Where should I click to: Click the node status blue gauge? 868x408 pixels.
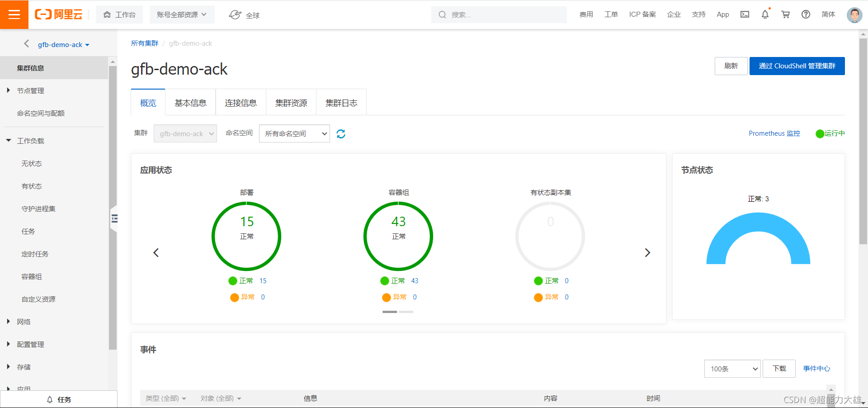click(758, 238)
